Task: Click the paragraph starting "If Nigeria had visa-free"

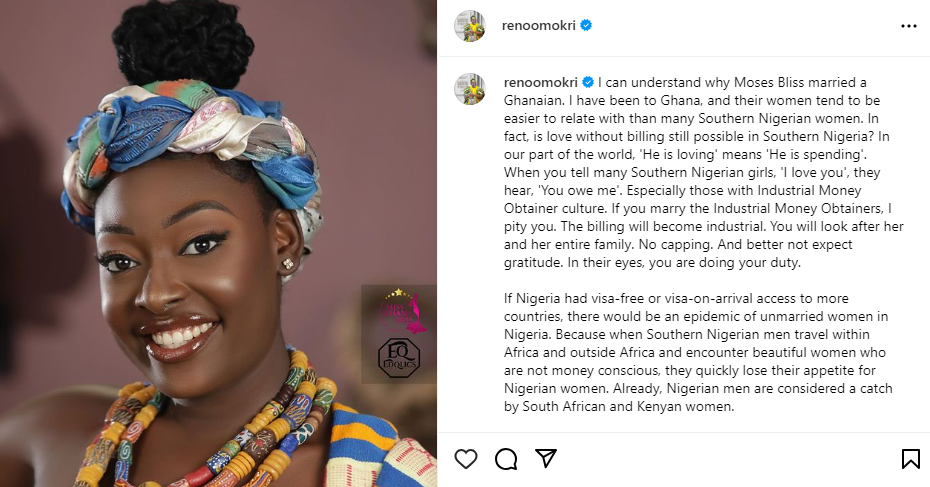Action: click(x=680, y=353)
